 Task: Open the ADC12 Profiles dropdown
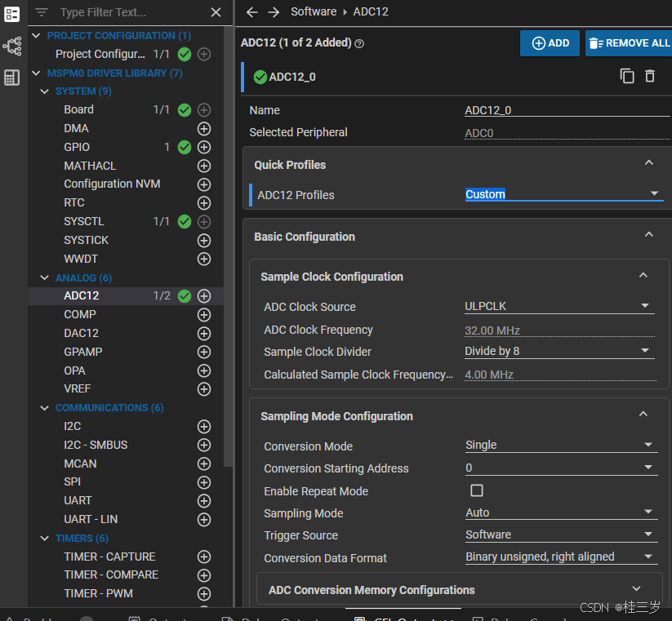tap(564, 194)
